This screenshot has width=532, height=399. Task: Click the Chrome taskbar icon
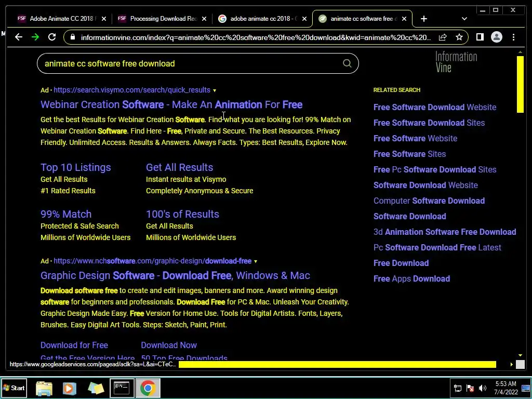[x=148, y=388]
